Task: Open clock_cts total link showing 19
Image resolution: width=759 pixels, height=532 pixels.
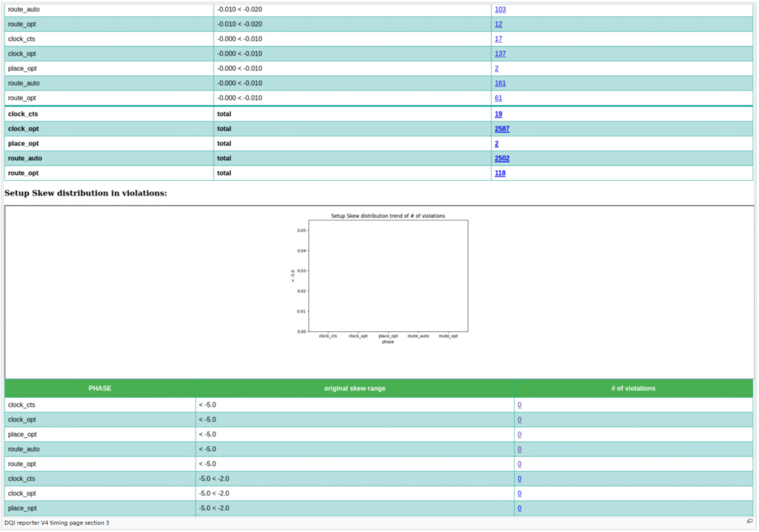Action: pos(498,114)
